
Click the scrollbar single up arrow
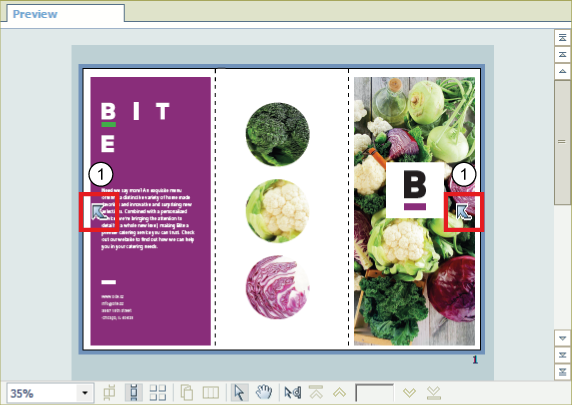(562, 71)
